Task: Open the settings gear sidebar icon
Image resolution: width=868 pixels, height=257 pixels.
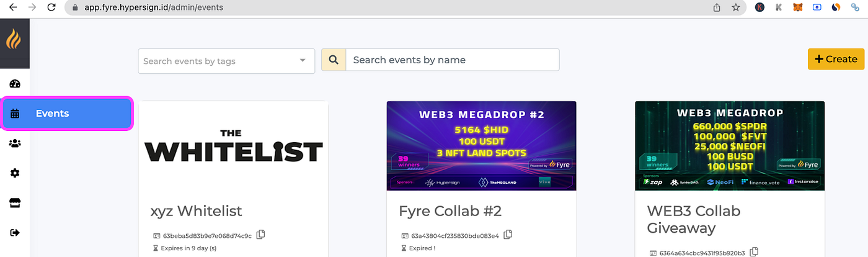Action: coord(15,173)
